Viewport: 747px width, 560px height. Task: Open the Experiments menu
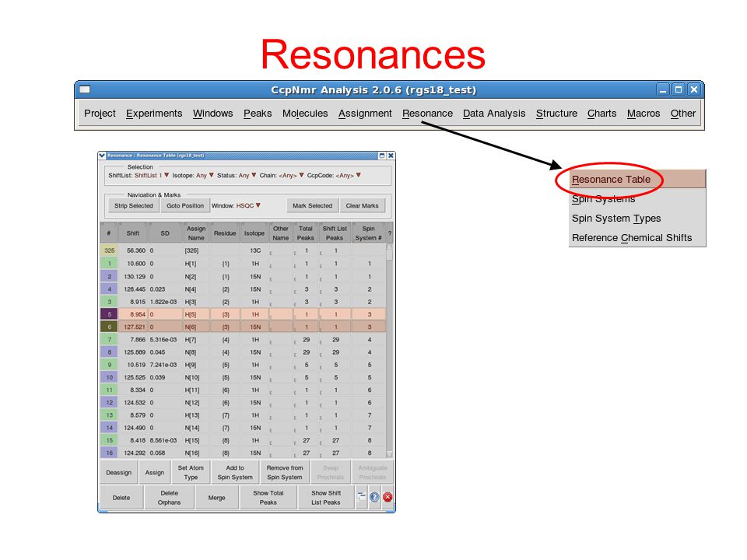pyautogui.click(x=154, y=114)
